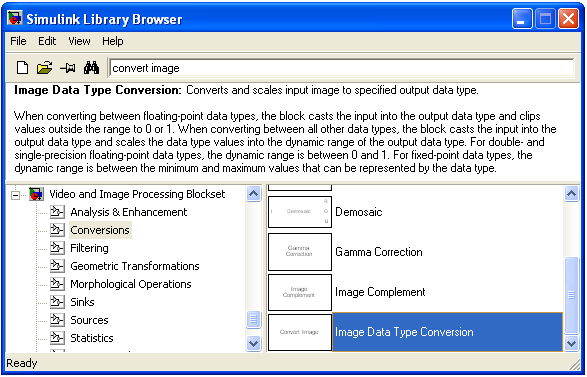The width and height of the screenshot is (587, 377).
Task: Open the Help menu
Action: click(x=113, y=41)
